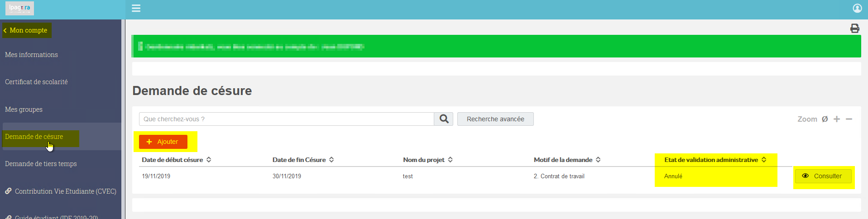Sort by Etat de validation administrative
868x219 pixels.
pyautogui.click(x=715, y=160)
